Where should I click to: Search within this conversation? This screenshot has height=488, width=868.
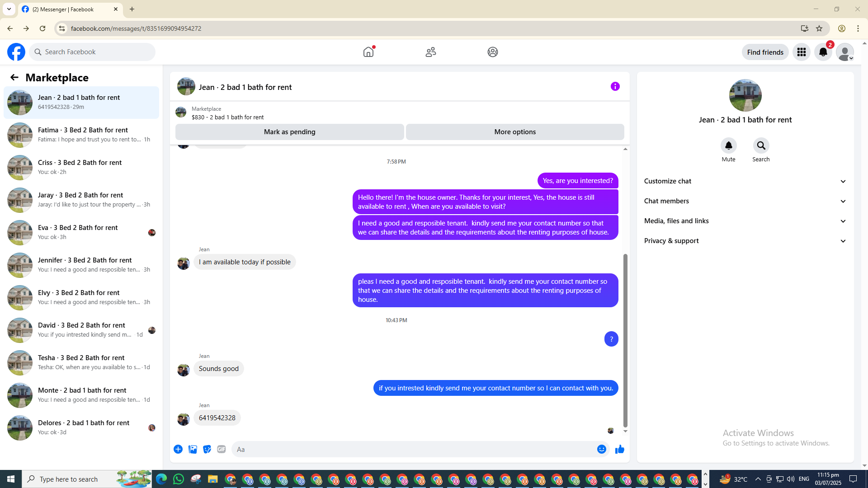[x=761, y=146]
